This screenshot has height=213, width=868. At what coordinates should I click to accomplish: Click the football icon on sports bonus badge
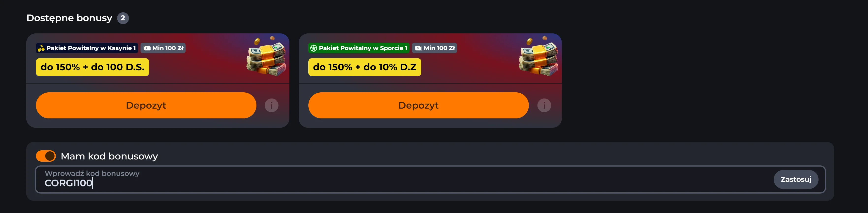pos(313,48)
